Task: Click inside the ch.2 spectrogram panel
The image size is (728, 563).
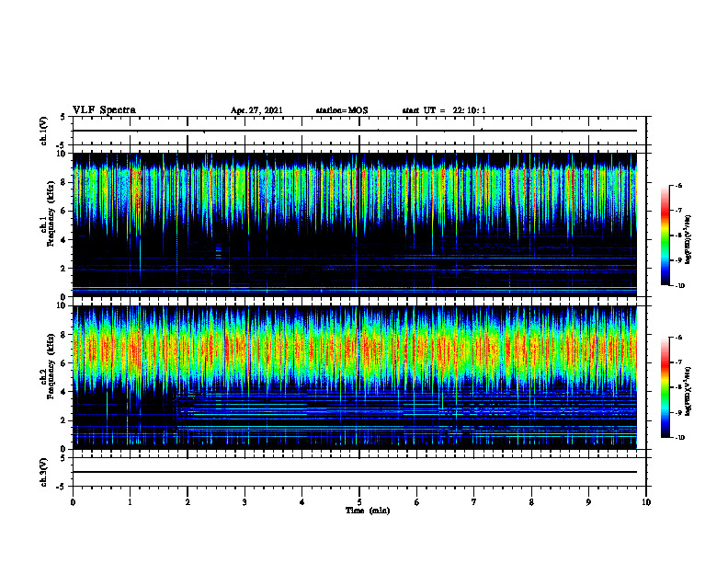Action: (354, 377)
